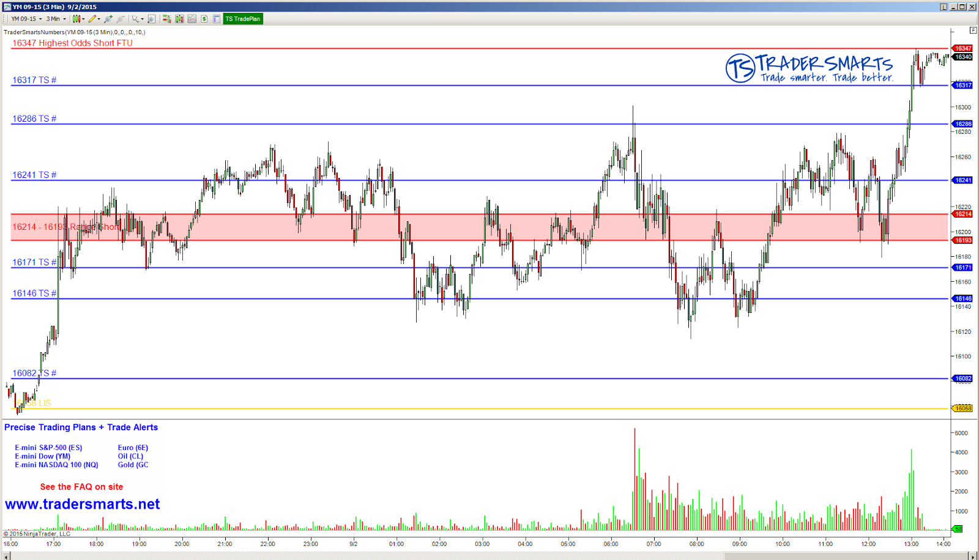Click the calendar grid toolbar icon
979x560 pixels.
[216, 18]
